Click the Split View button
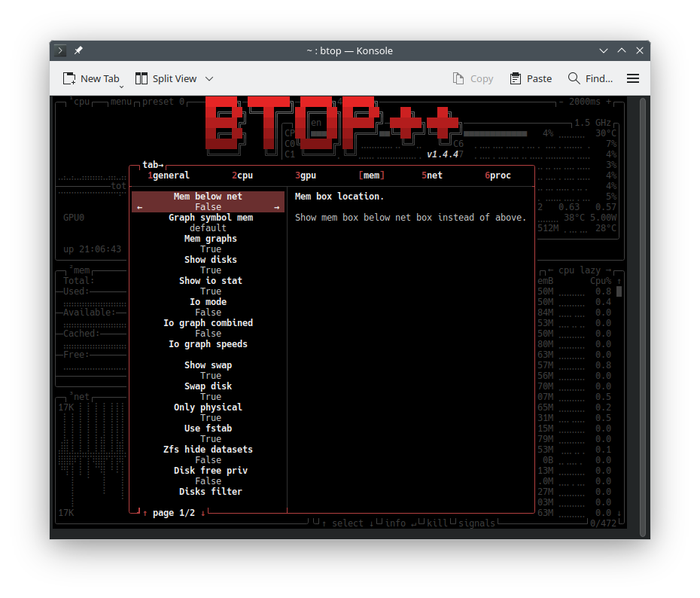 pos(166,78)
